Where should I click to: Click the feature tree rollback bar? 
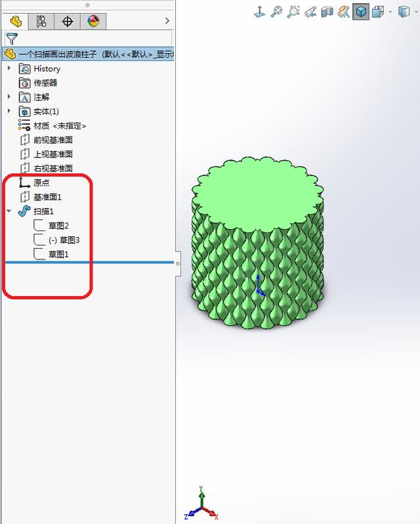tap(89, 263)
